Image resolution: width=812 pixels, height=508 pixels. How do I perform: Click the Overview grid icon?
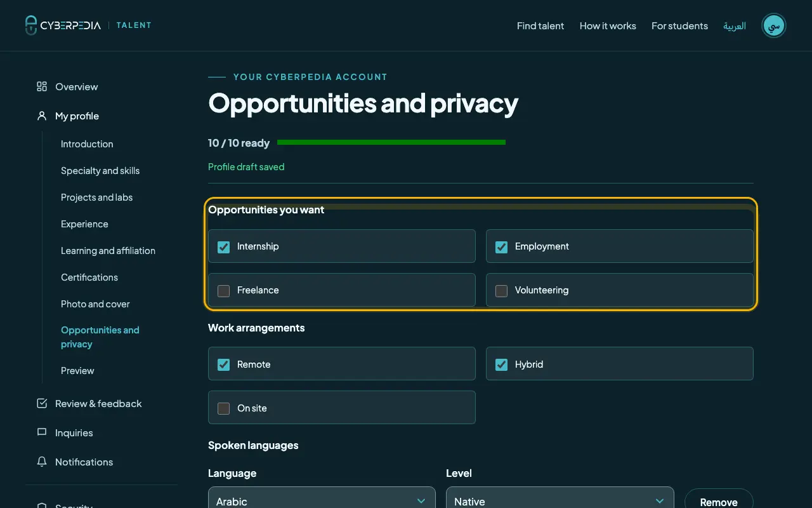point(42,86)
